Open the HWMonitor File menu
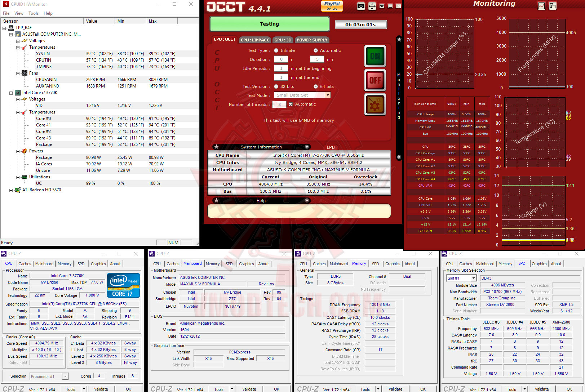Viewport: 585px width, 392px height. (x=6, y=13)
